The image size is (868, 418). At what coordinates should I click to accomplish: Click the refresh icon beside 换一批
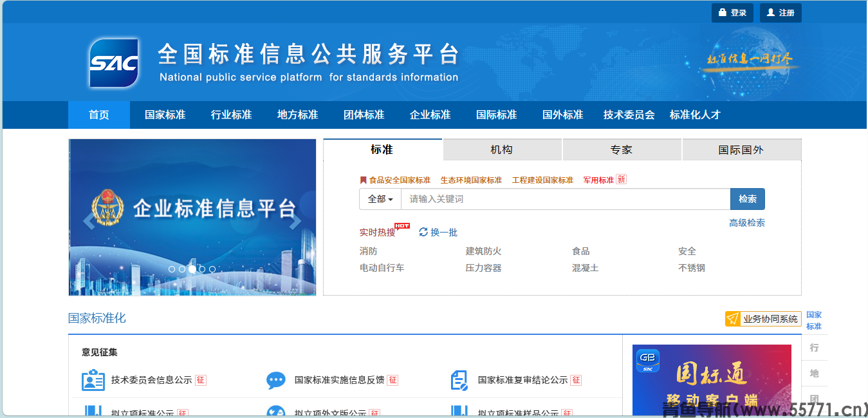tap(423, 232)
